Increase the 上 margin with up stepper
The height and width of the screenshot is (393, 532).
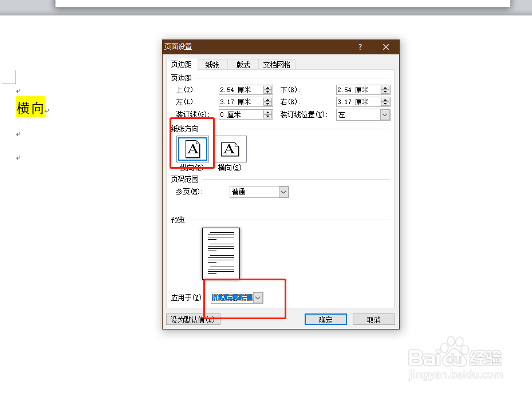click(268, 87)
